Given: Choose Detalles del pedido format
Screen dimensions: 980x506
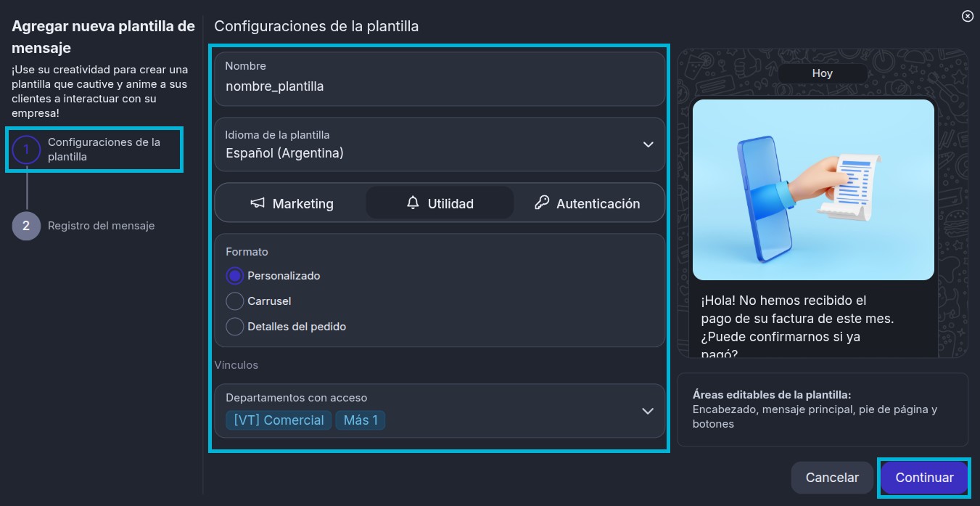Looking at the screenshot, I should (234, 326).
